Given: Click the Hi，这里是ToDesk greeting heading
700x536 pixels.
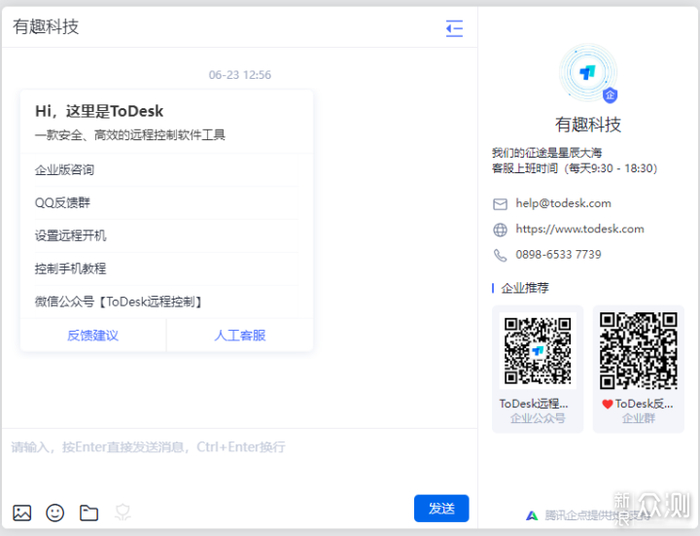Looking at the screenshot, I should (x=99, y=111).
